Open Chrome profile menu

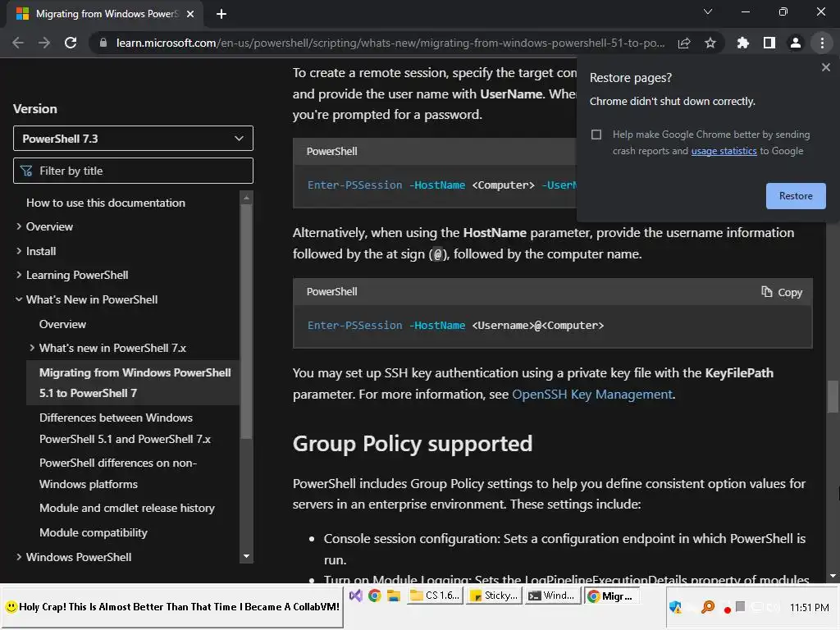pyautogui.click(x=796, y=43)
